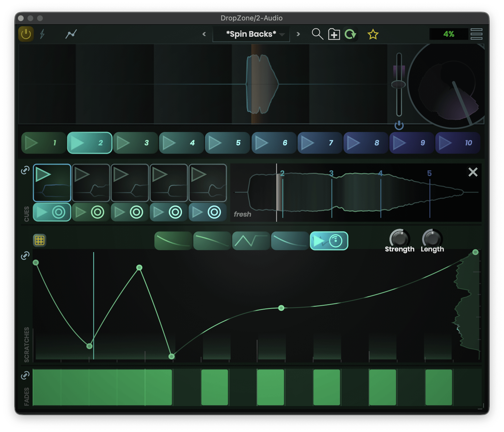The width and height of the screenshot is (504, 432).
Task: Select the third cue thumbnail
Action: point(130,183)
